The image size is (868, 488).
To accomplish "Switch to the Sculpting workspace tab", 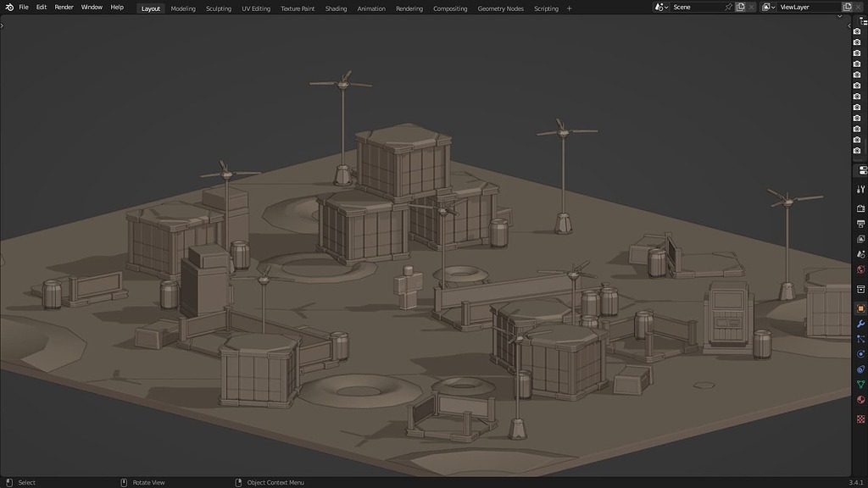I will tap(219, 8).
